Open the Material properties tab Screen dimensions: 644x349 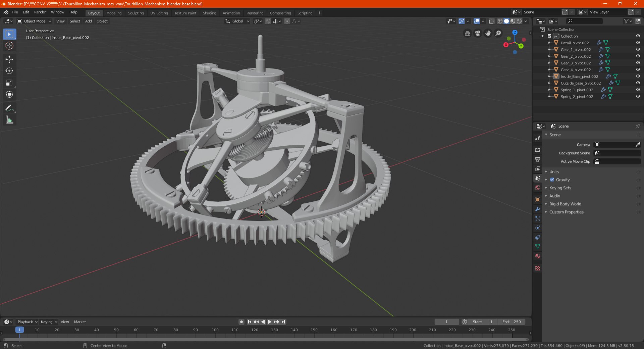(x=538, y=256)
